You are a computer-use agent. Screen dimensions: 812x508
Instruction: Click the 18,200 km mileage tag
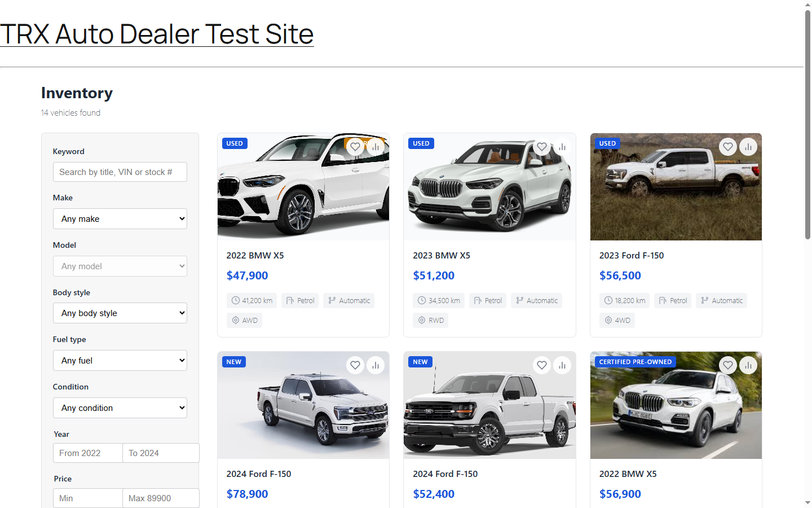click(625, 301)
